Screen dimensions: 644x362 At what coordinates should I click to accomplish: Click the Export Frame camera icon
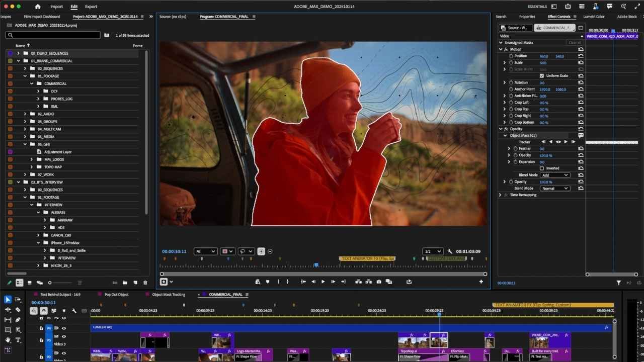point(379,282)
